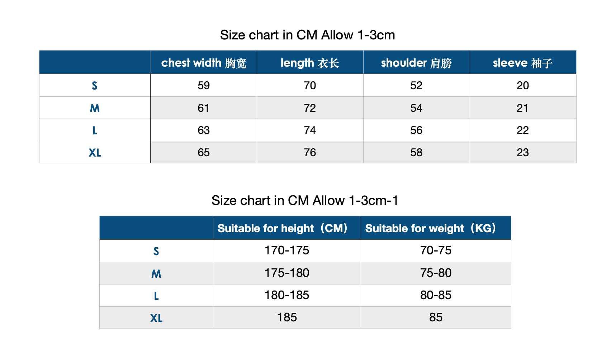Select chest width cell showing 59
Image resolution: width=616 pixels, height=364 pixels.
pyautogui.click(x=204, y=86)
